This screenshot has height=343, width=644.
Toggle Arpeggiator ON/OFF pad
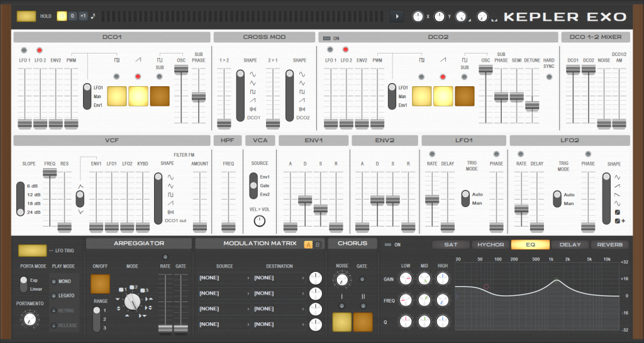[100, 284]
